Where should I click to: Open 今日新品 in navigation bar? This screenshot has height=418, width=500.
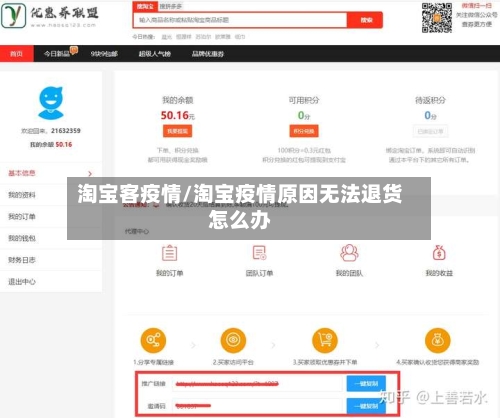pyautogui.click(x=57, y=54)
